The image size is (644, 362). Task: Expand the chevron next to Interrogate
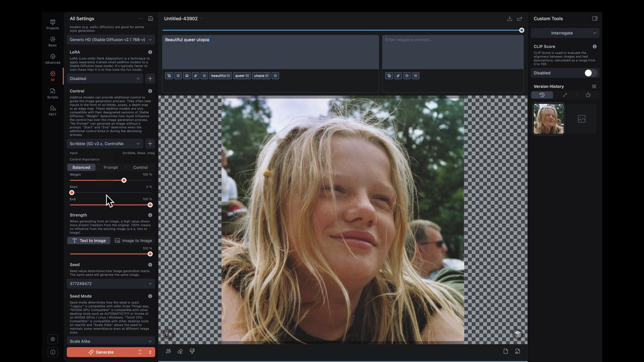pyautogui.click(x=594, y=33)
